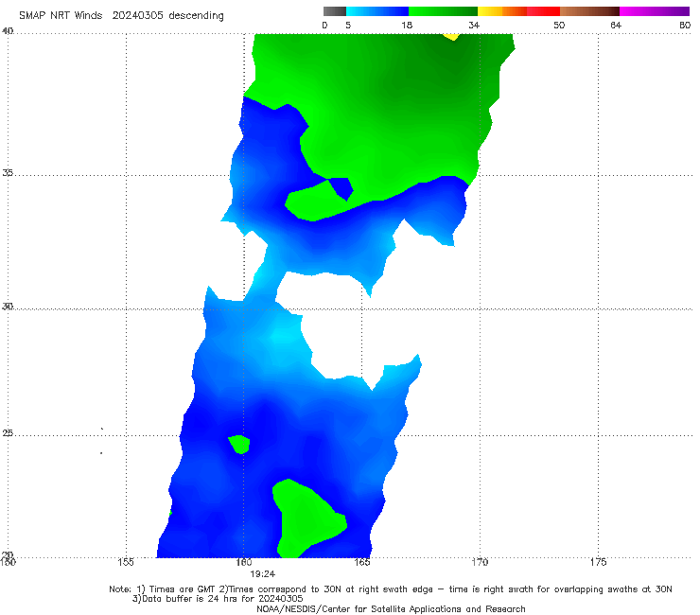Image resolution: width=700 pixels, height=615 pixels.
Task: Pick the green segment of the color bar
Action: tap(443, 11)
